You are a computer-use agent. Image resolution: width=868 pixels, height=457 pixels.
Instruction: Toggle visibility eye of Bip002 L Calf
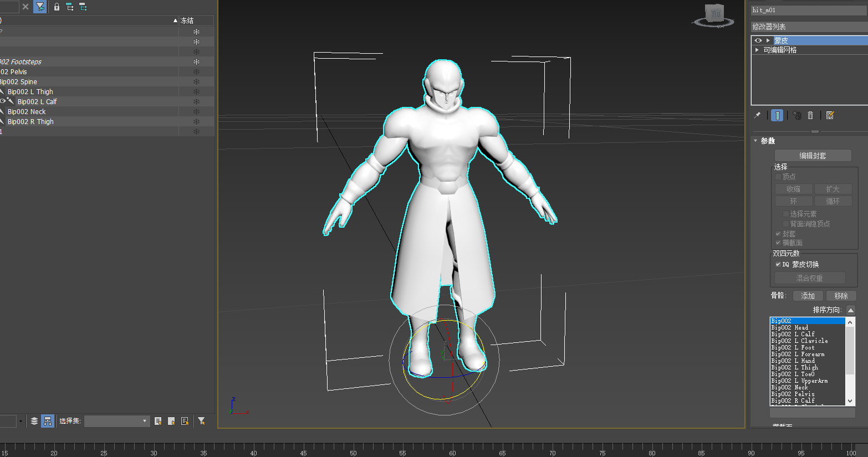coord(3,101)
